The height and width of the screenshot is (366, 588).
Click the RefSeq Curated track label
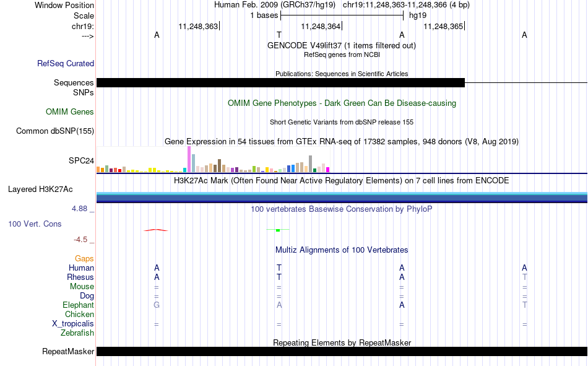66,63
